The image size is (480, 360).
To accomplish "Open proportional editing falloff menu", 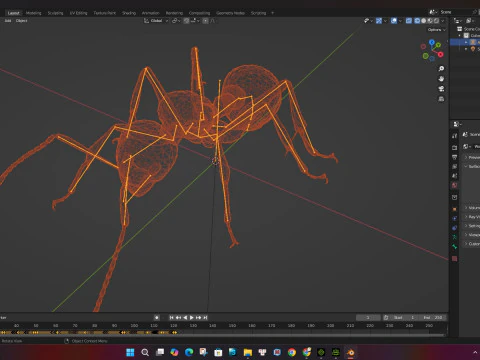I will [x=212, y=21].
